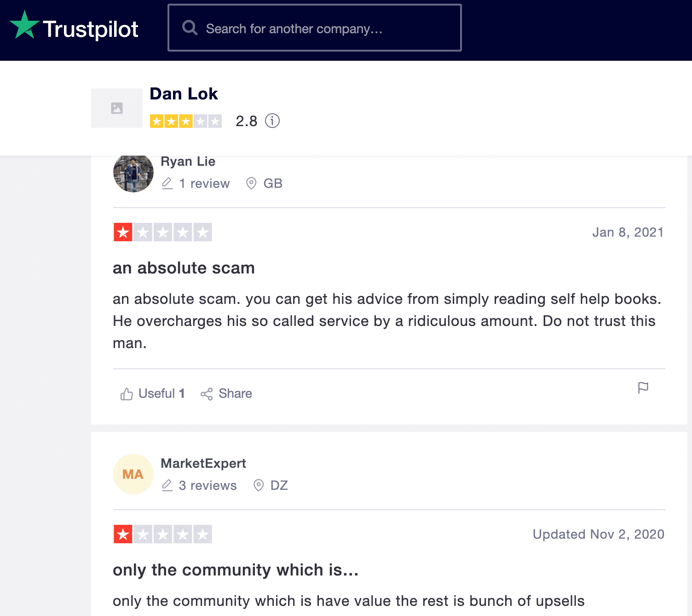The image size is (692, 616).
Task: Click the location pin icon beside DZ
Action: point(259,485)
